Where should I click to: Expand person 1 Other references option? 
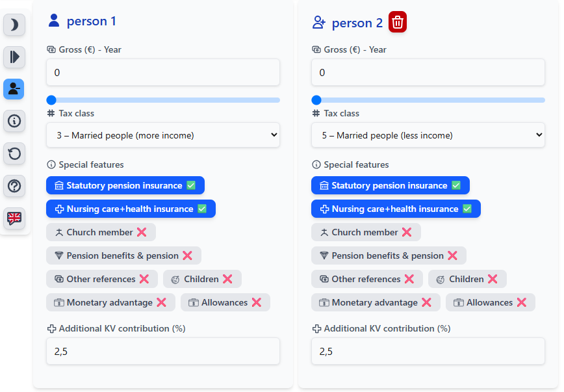coord(102,280)
